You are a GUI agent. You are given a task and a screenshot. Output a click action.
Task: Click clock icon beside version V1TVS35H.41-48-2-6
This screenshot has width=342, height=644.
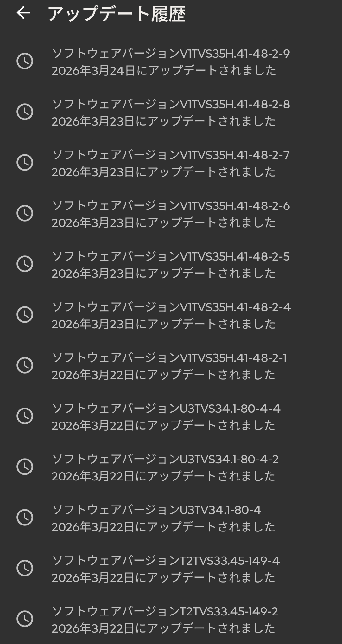coord(25,213)
